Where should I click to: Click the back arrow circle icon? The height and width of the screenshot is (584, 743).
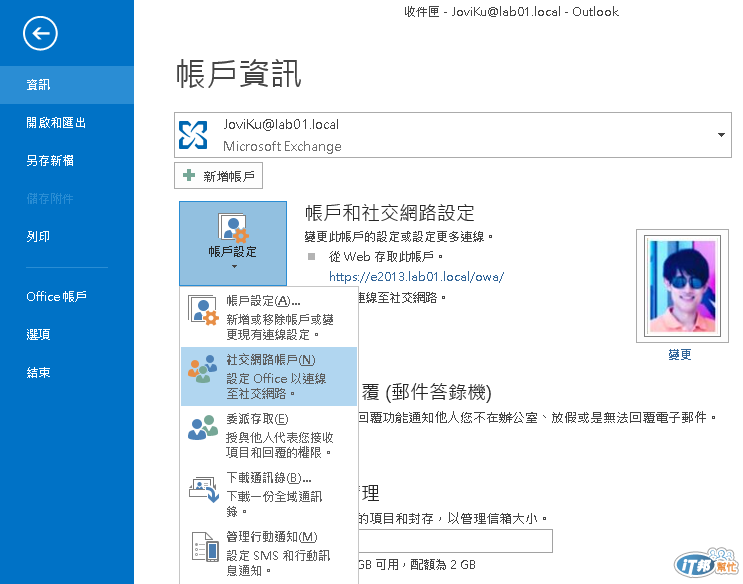40,33
